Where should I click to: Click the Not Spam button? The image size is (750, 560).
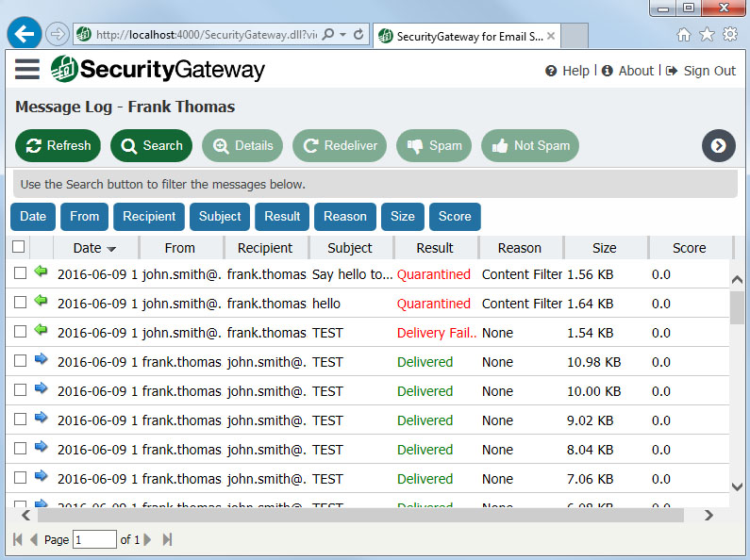tap(530, 146)
